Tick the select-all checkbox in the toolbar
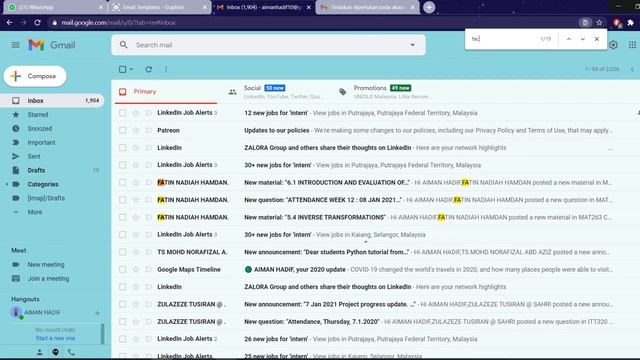640x360 pixels. 122,69
